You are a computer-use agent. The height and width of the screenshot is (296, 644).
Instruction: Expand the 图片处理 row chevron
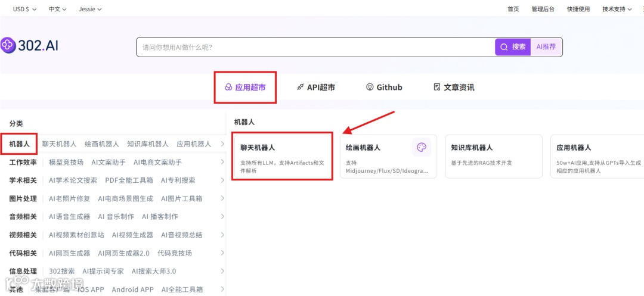(x=222, y=198)
